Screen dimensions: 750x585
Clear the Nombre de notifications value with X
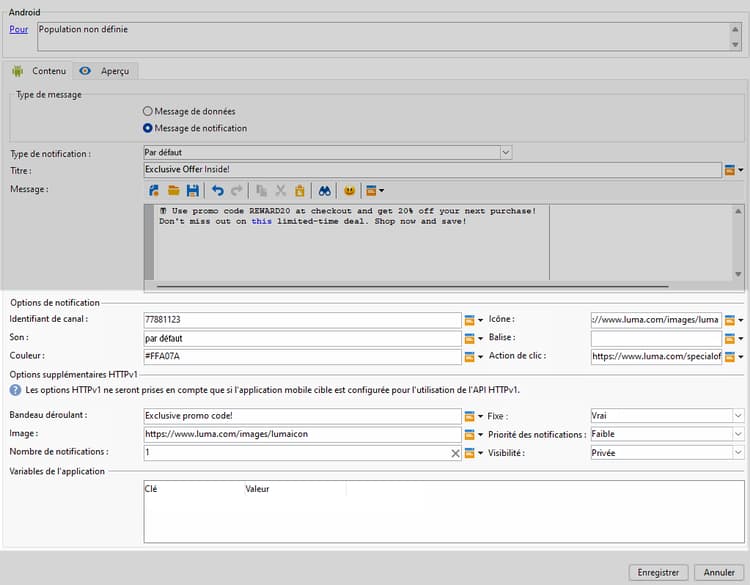click(x=455, y=453)
